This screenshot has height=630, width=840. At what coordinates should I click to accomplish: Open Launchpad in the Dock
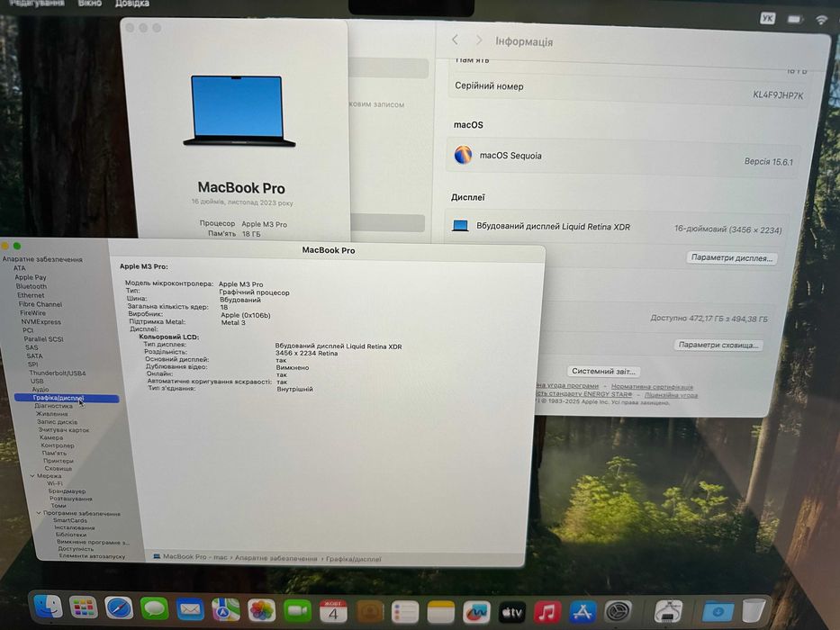[84, 608]
